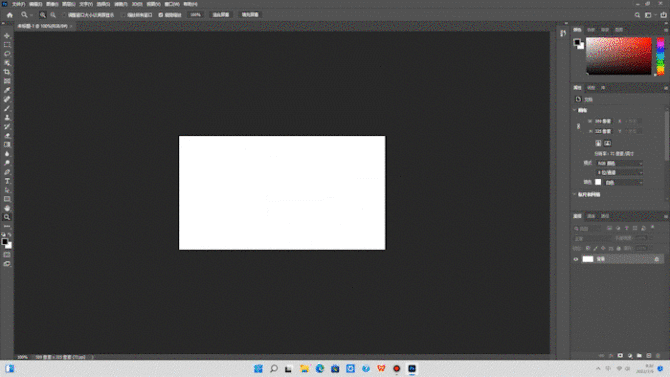Select the Rectangle shape tool
Screen dimensions: 670x377
pyautogui.click(x=7, y=199)
